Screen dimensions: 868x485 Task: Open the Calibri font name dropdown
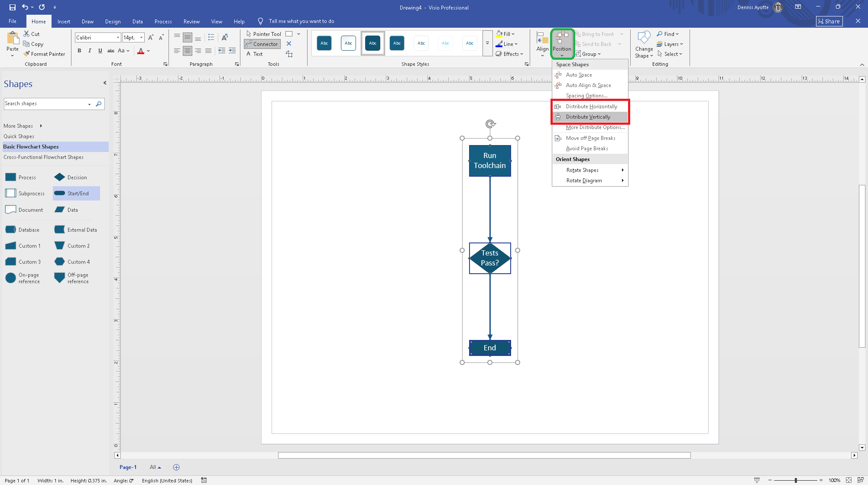[118, 38]
